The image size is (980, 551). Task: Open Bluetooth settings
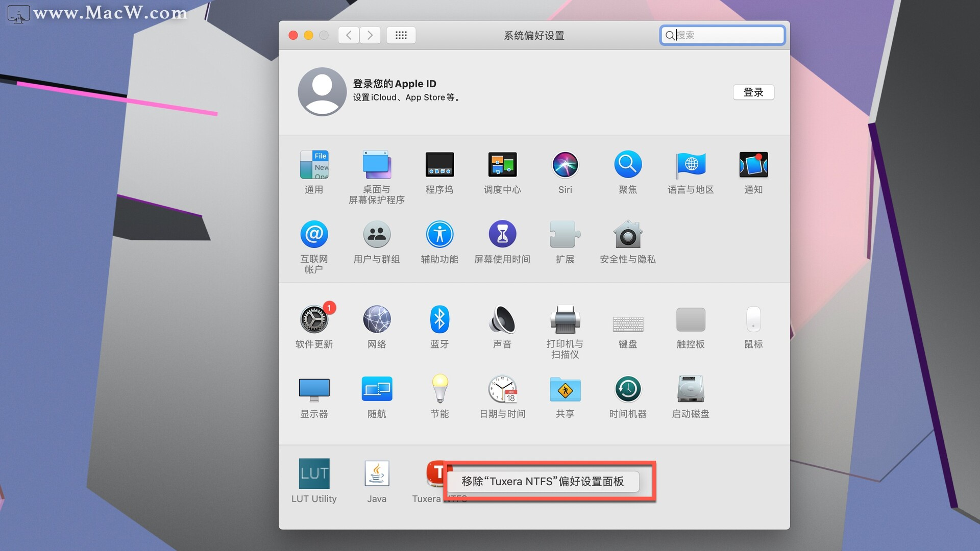click(x=439, y=320)
